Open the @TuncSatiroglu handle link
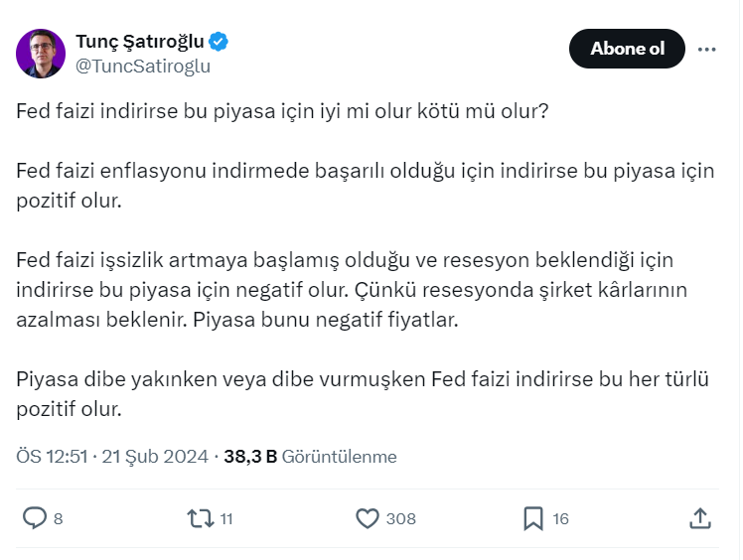This screenshot has height=560, width=743. 143,66
